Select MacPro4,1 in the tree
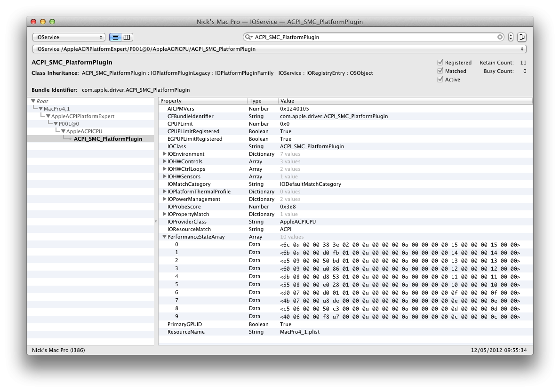Screen dimensions: 560x392 (x=56, y=109)
